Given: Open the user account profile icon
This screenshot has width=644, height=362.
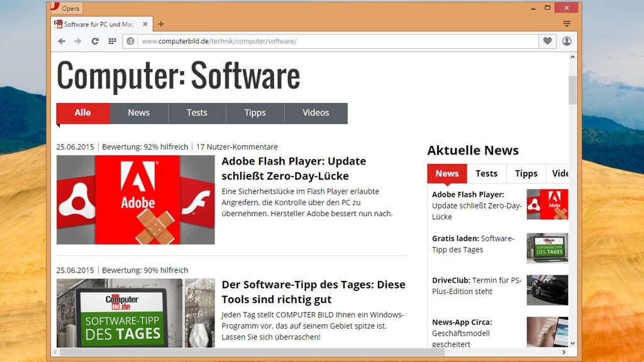Looking at the screenshot, I should [567, 41].
